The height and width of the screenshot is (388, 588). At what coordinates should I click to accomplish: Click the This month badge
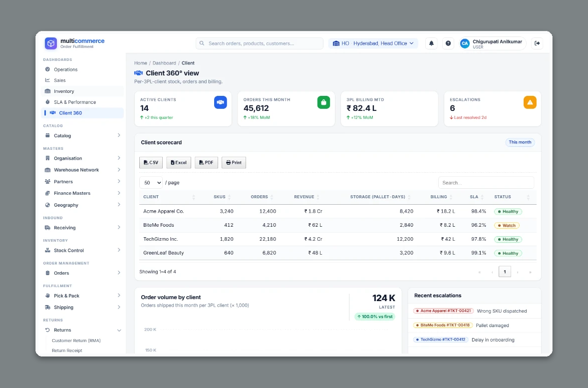pos(520,142)
